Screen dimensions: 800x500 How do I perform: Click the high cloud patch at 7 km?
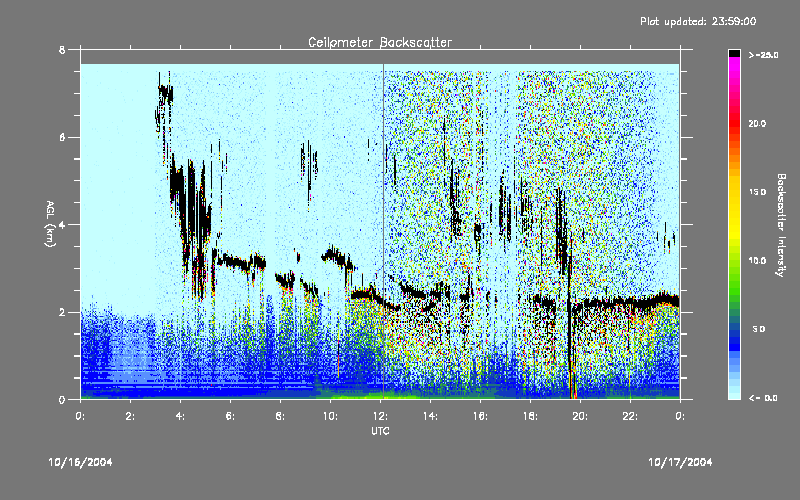[165, 95]
